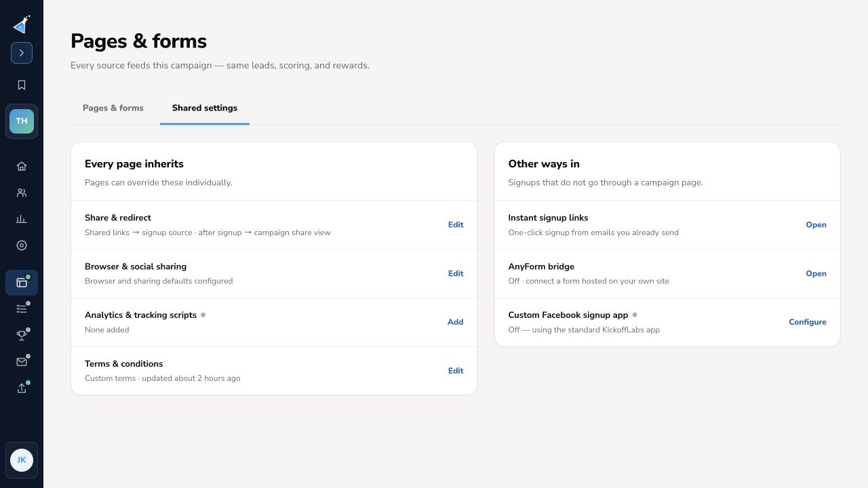Screen dimensions: 868x488
Task: Click the 'AnyForm bridge' row title
Action: coord(541,267)
